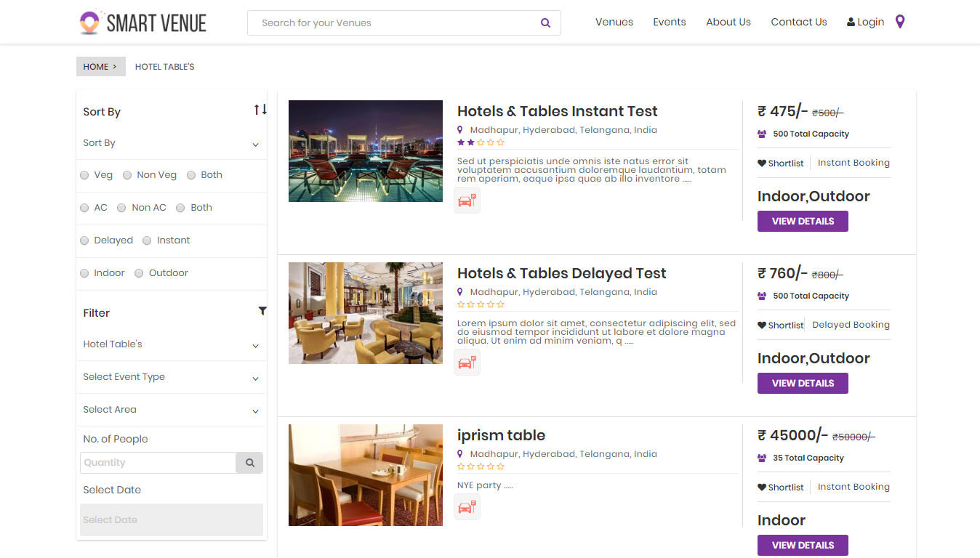Open the Select Area dropdown

click(171, 410)
